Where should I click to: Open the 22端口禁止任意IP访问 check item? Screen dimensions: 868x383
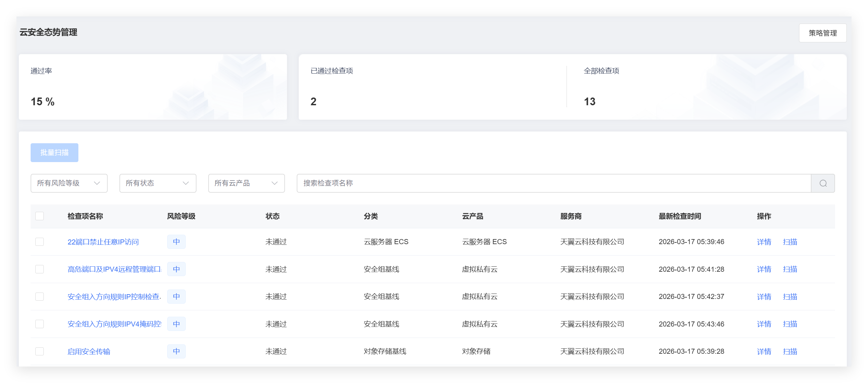pos(103,242)
